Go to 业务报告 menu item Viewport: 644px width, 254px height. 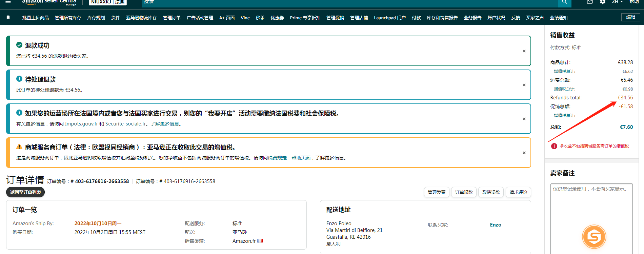point(472,18)
